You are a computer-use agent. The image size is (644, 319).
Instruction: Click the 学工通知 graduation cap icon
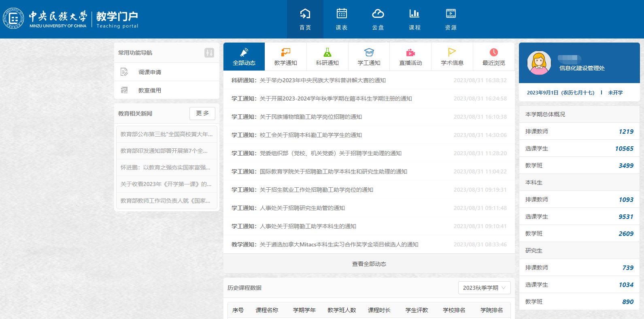point(369,52)
